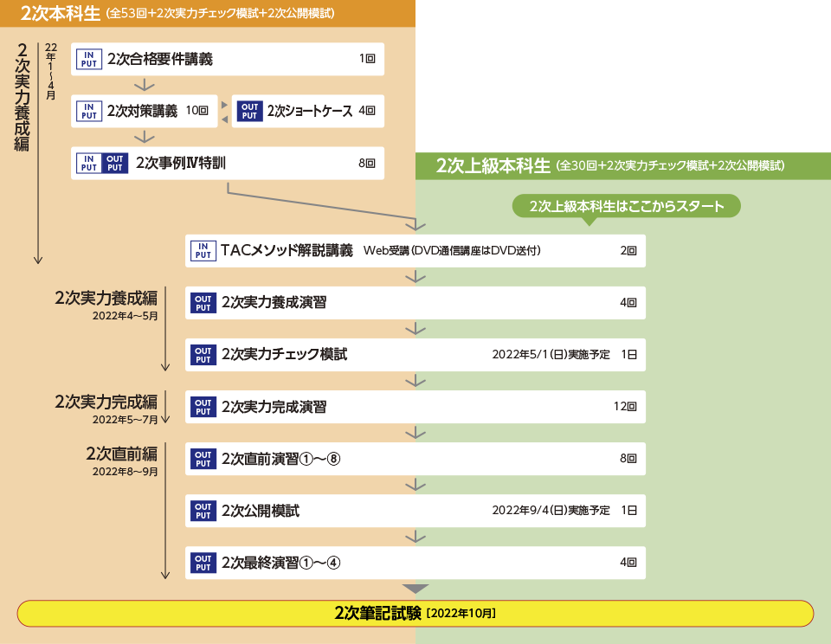Click the INPUT badge beside 2次合格要件講義
This screenshot has height=644, width=831.
(x=89, y=60)
